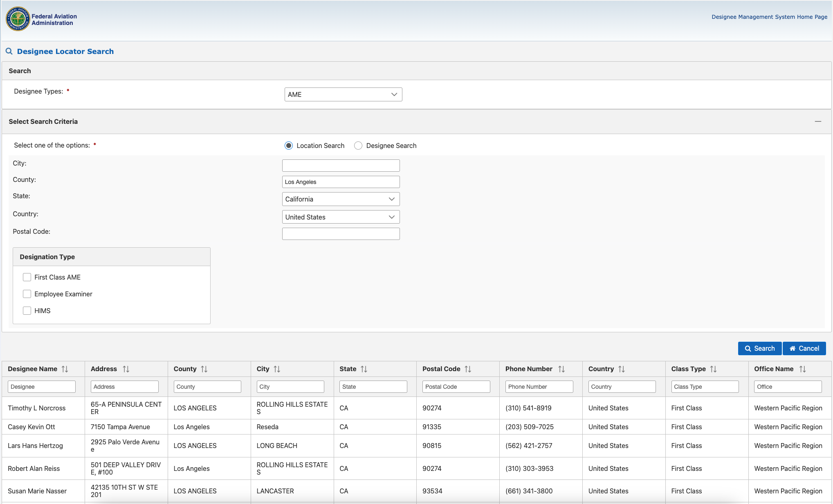This screenshot has width=833, height=504.
Task: Click the FAA seal logo
Action: click(18, 19)
